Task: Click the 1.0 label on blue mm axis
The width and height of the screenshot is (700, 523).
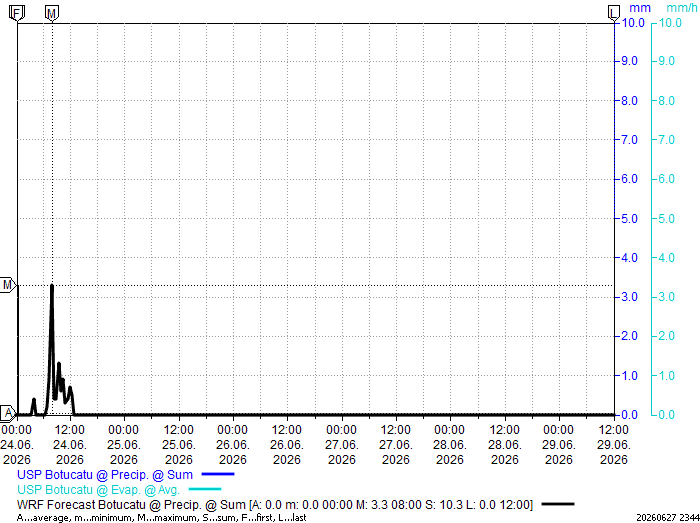Action: pyautogui.click(x=630, y=376)
